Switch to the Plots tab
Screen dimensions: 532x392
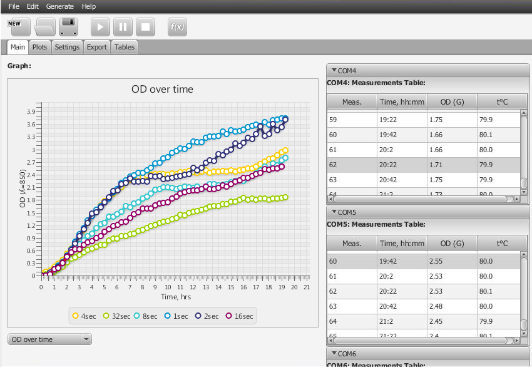pyautogui.click(x=39, y=47)
